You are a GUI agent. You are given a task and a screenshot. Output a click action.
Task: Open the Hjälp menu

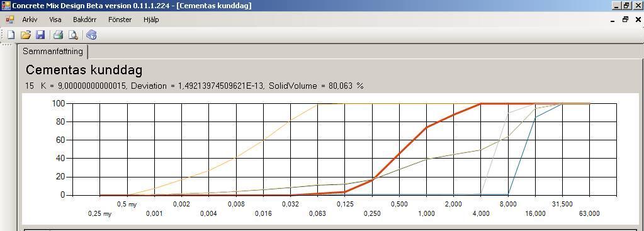coord(151,20)
